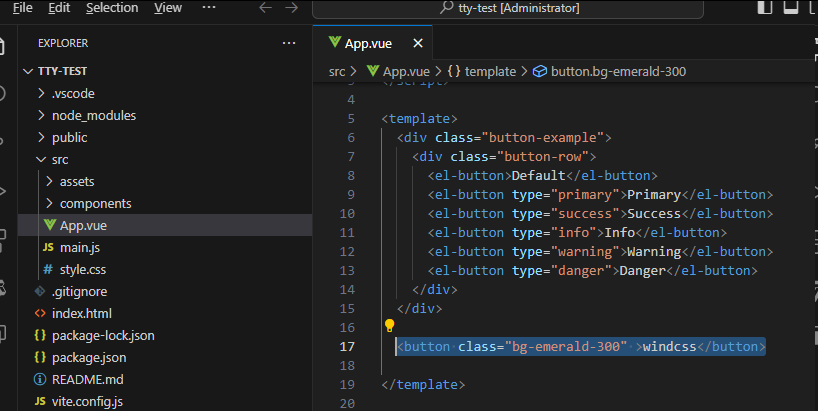
Task: Open the Selection menu
Action: click(112, 8)
